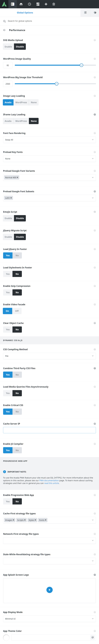99x644 pixels.
Task: Show help for Iframe Lazy Loading
Action: pos(95,114)
